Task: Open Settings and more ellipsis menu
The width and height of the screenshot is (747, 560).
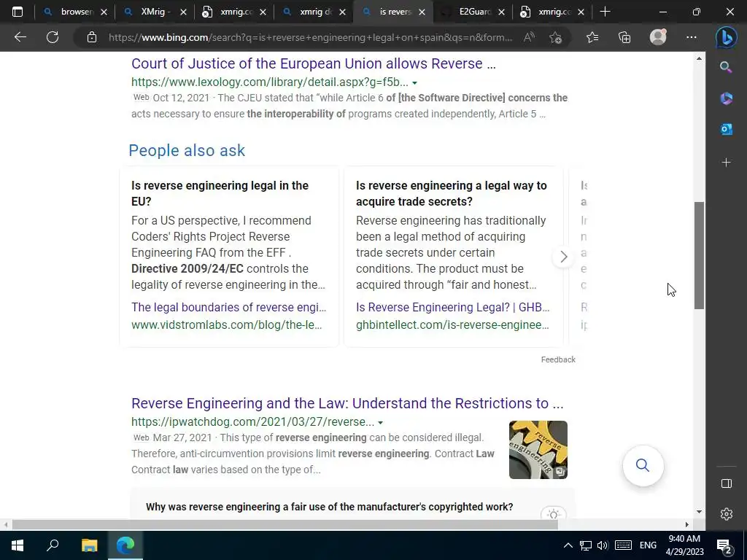Action: (x=692, y=37)
